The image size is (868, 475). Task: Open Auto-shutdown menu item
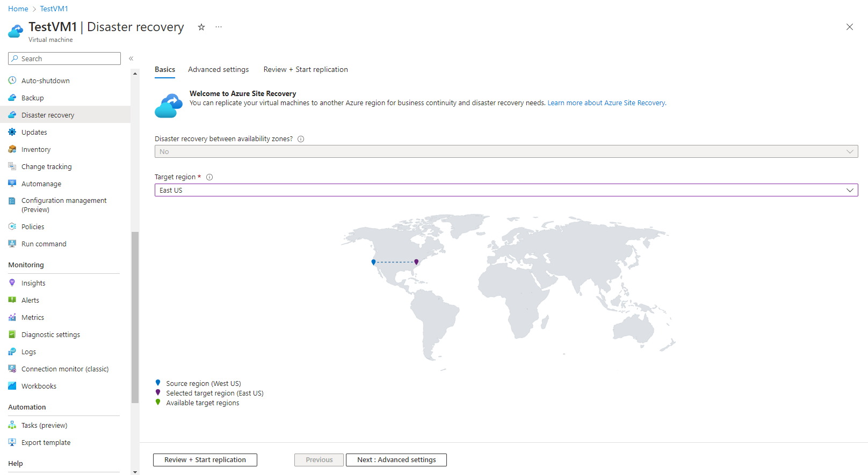click(x=65, y=81)
